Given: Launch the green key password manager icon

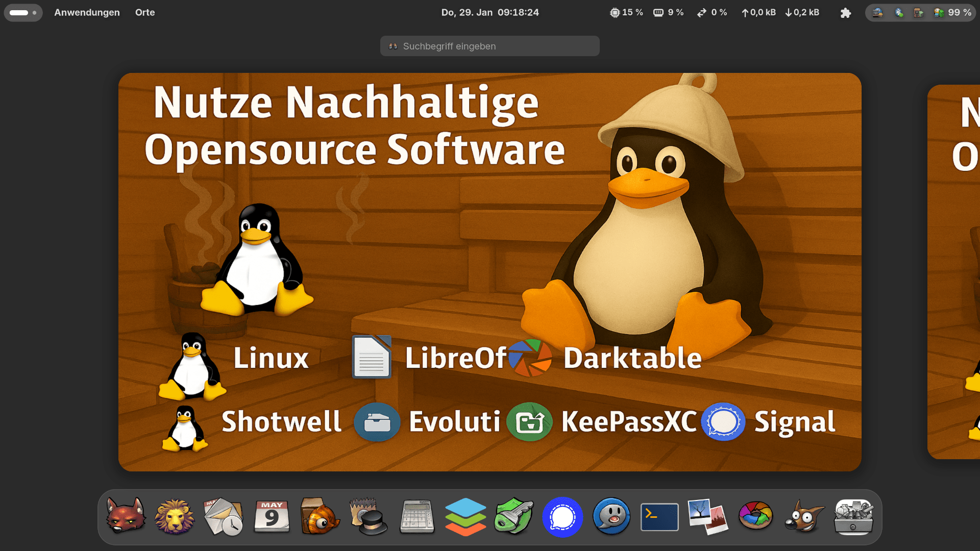Looking at the screenshot, I should tap(513, 517).
